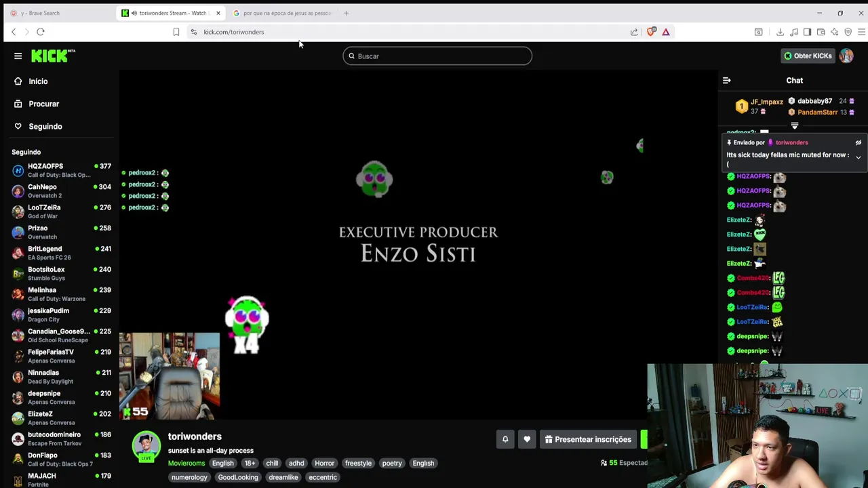
Task: Open deepsnipe channel in sidebar
Action: (x=61, y=398)
